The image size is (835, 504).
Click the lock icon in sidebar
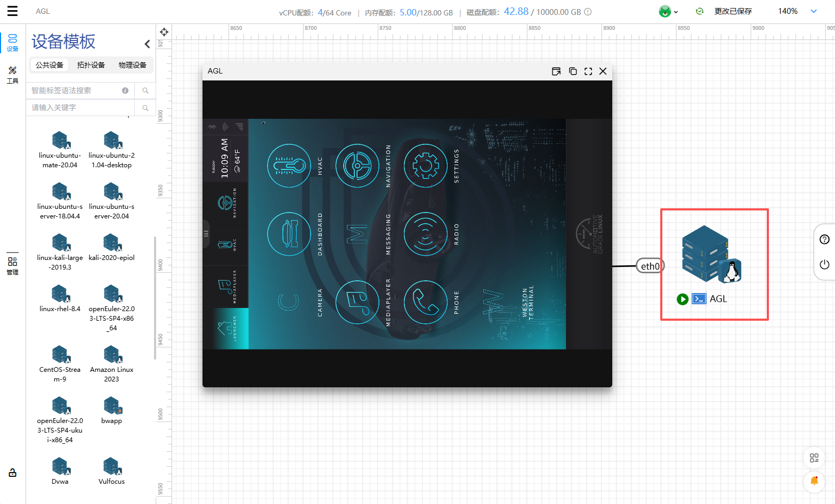pyautogui.click(x=13, y=473)
